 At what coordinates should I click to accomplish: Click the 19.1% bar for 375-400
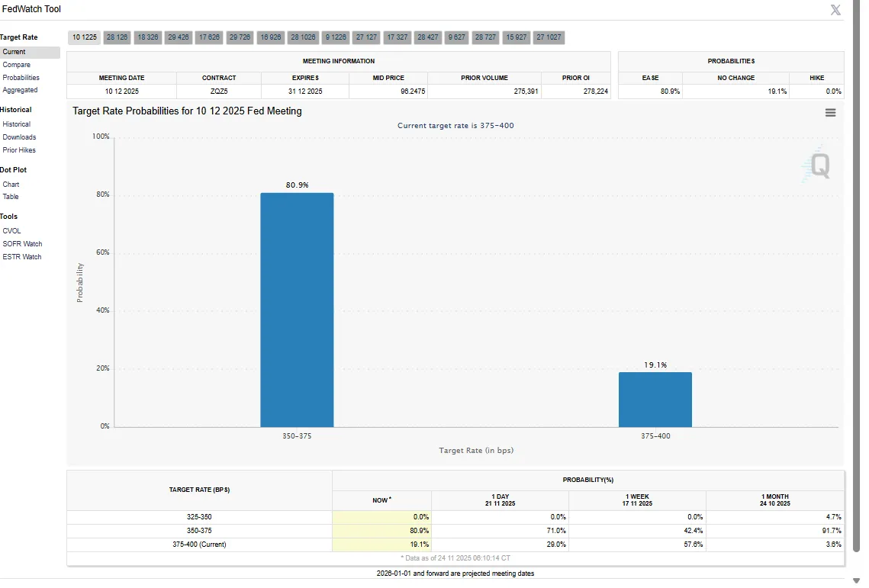(x=655, y=399)
